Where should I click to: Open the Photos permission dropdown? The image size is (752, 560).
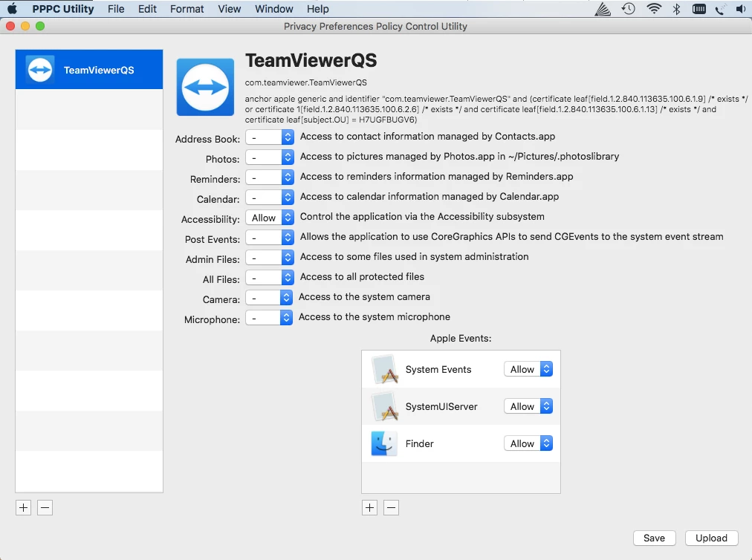[270, 157]
